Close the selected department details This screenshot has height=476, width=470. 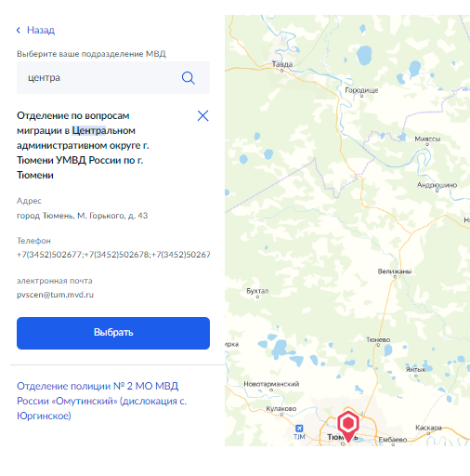[x=203, y=116]
